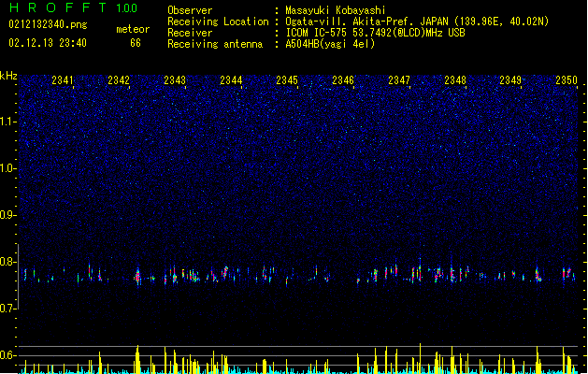Viewport: 588px width, 374px height.
Task: Click the 2350 time marker
Action: point(566,79)
